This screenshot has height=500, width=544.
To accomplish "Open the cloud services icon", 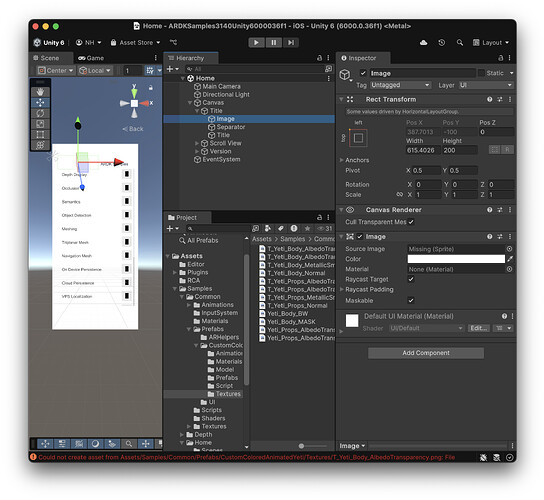I will 423,42.
